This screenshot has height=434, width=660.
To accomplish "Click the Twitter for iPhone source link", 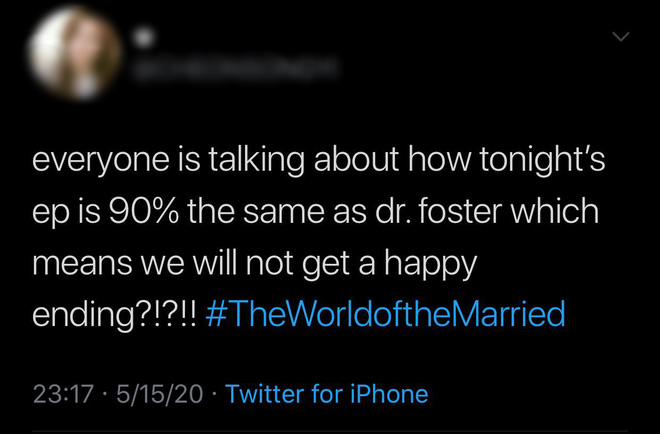I will coord(327,394).
